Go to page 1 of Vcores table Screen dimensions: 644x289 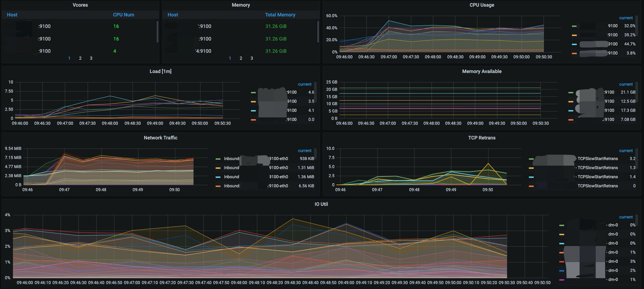(x=69, y=58)
